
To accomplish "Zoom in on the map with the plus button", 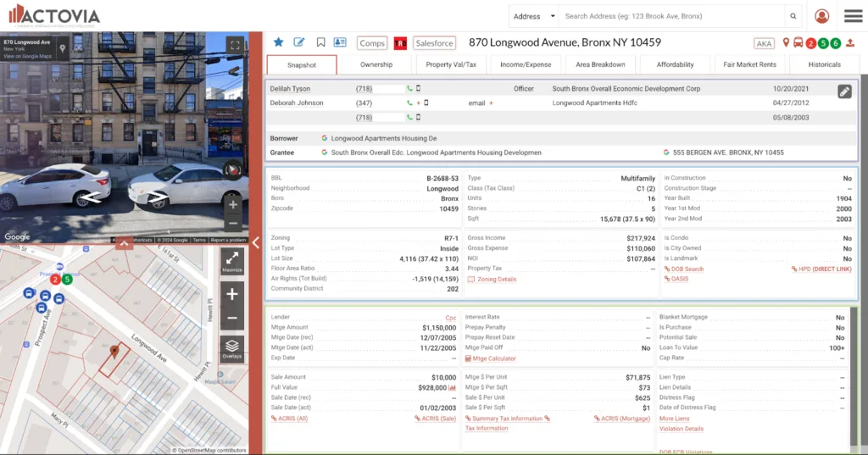I will [x=232, y=294].
